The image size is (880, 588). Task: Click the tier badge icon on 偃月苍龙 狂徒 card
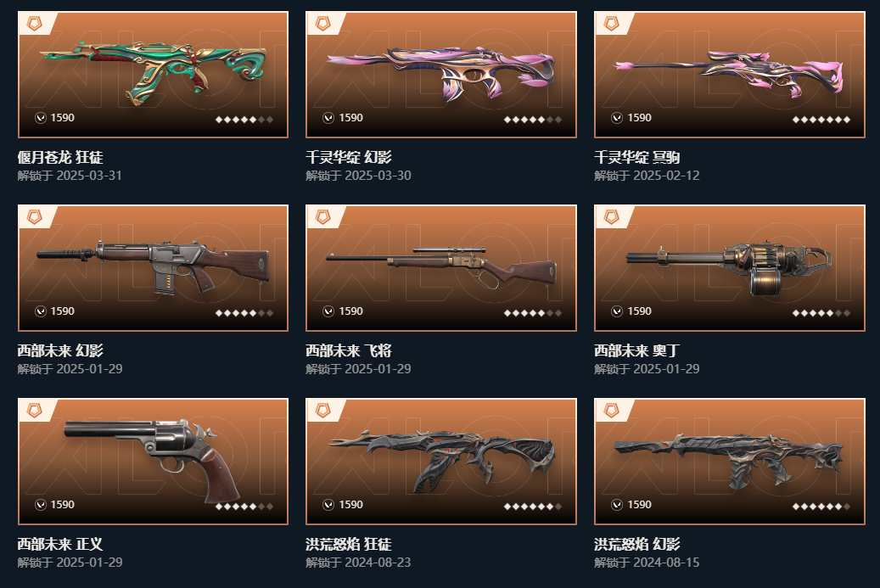tap(35, 24)
